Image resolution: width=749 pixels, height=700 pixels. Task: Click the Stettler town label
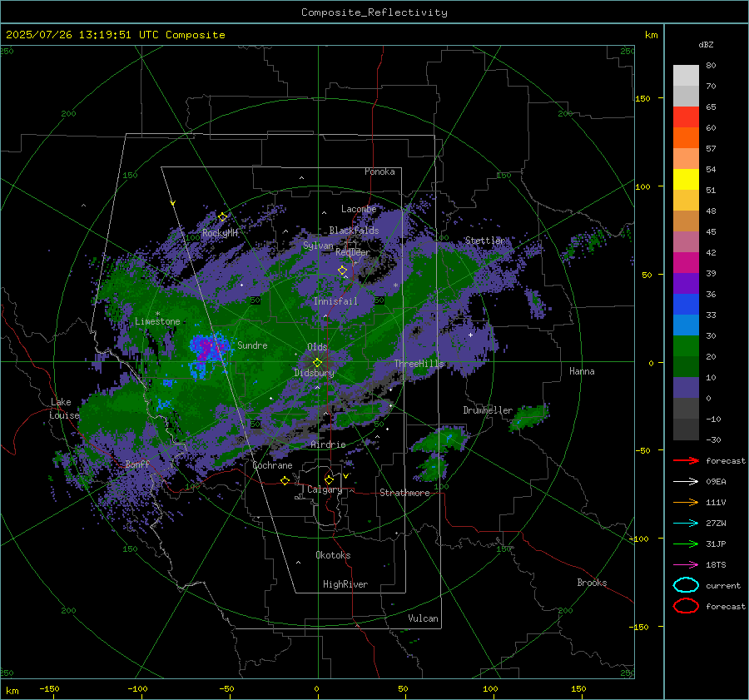[485, 241]
